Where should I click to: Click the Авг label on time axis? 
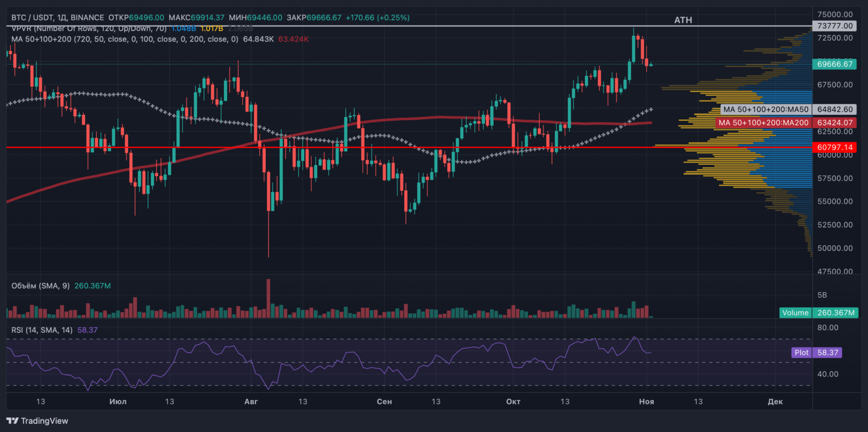[x=251, y=402]
